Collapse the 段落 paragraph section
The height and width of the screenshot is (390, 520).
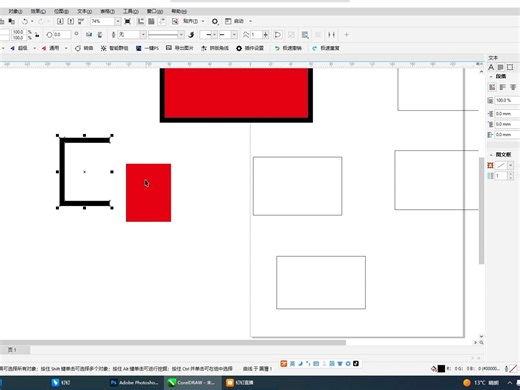(x=491, y=77)
